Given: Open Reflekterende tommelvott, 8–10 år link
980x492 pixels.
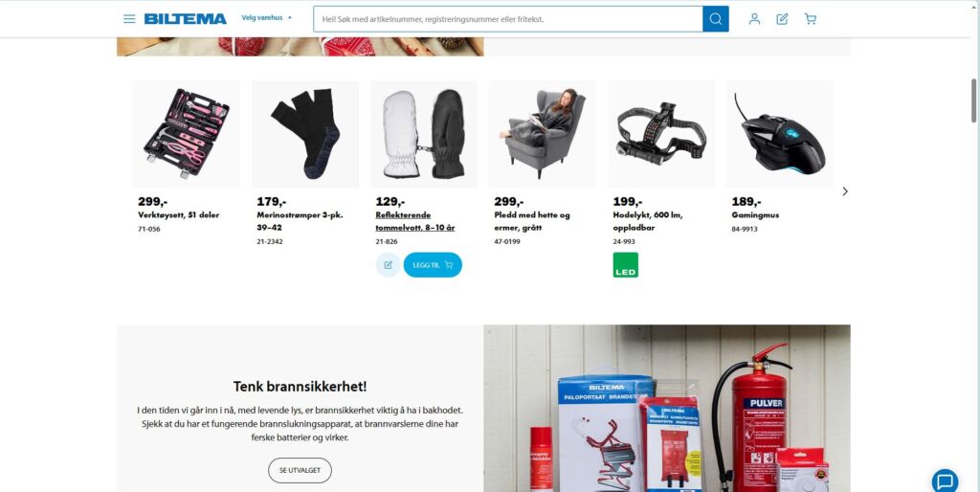Looking at the screenshot, I should click(415, 221).
